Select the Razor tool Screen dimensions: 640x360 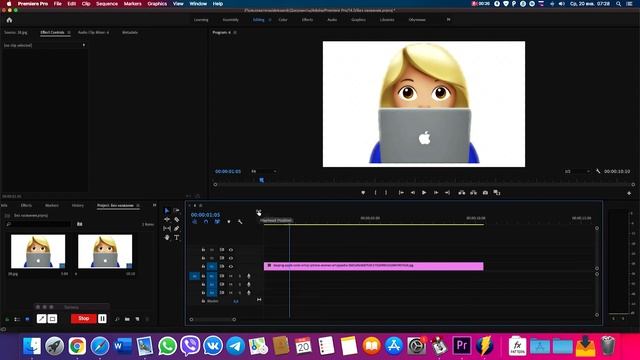tap(176, 220)
